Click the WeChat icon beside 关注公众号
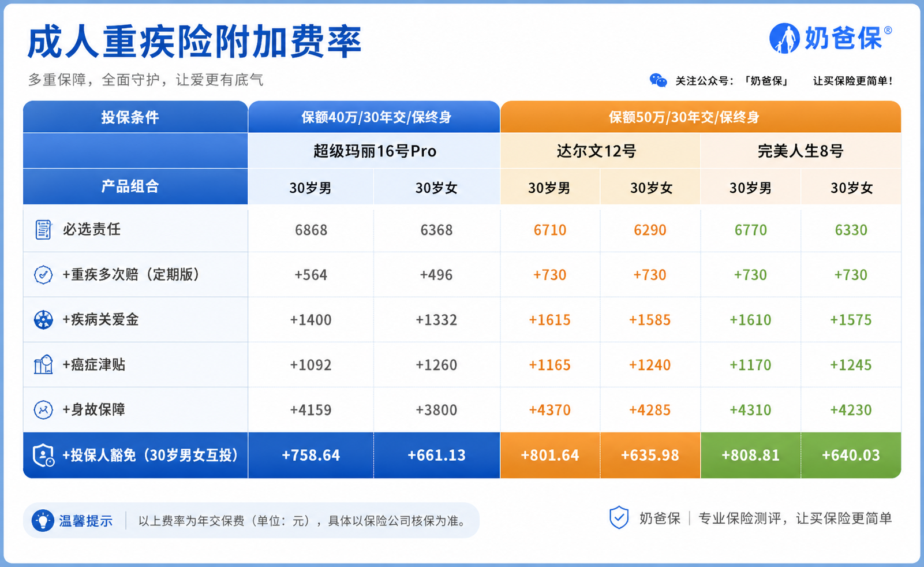This screenshot has height=567, width=924. (x=658, y=80)
